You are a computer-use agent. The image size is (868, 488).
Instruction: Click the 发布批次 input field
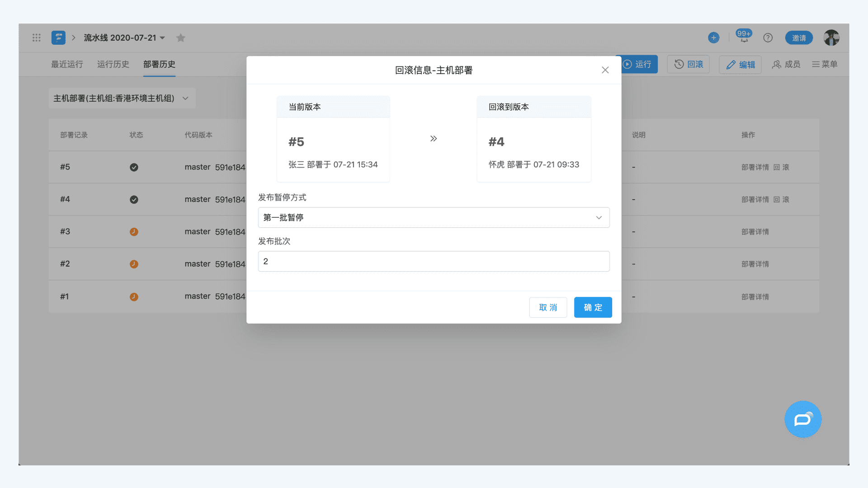tap(434, 261)
